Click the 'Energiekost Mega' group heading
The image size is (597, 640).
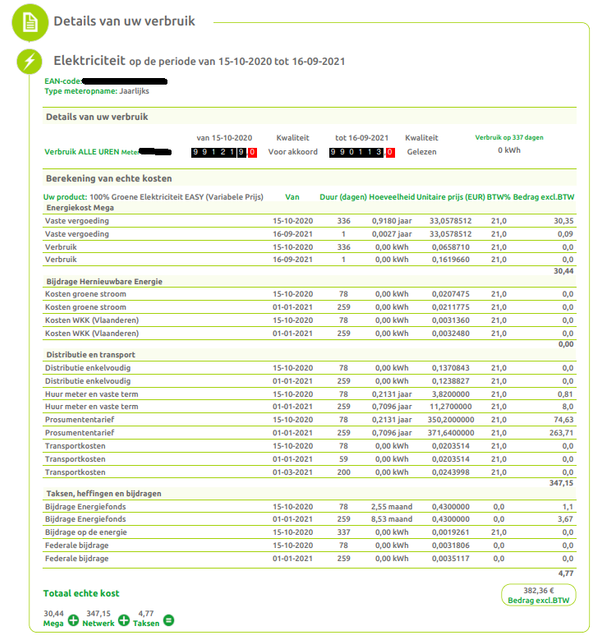[x=80, y=208]
